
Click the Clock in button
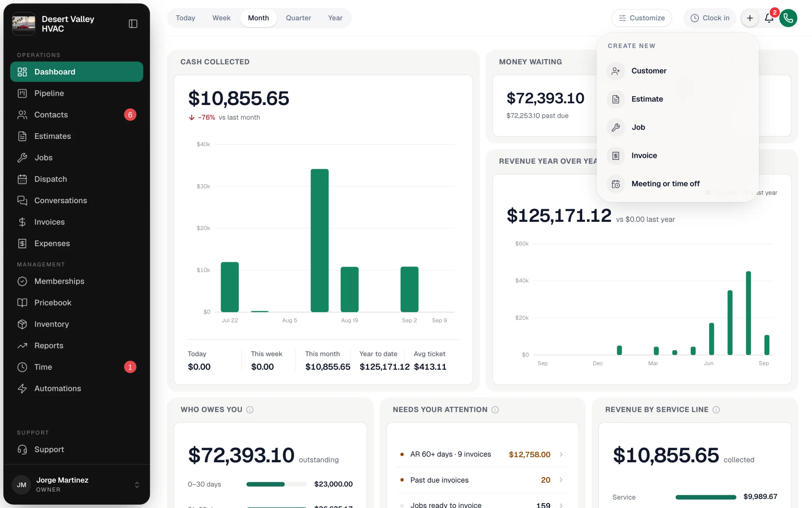pos(710,18)
